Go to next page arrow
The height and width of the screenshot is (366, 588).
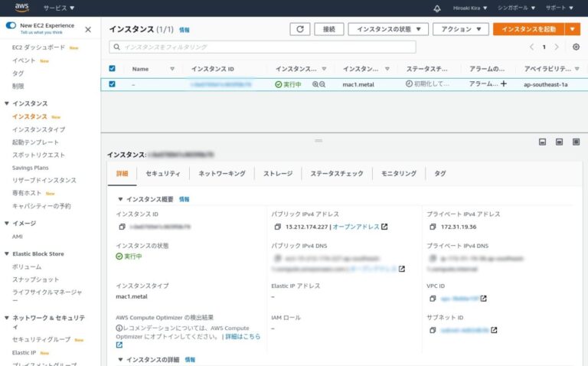tap(557, 47)
